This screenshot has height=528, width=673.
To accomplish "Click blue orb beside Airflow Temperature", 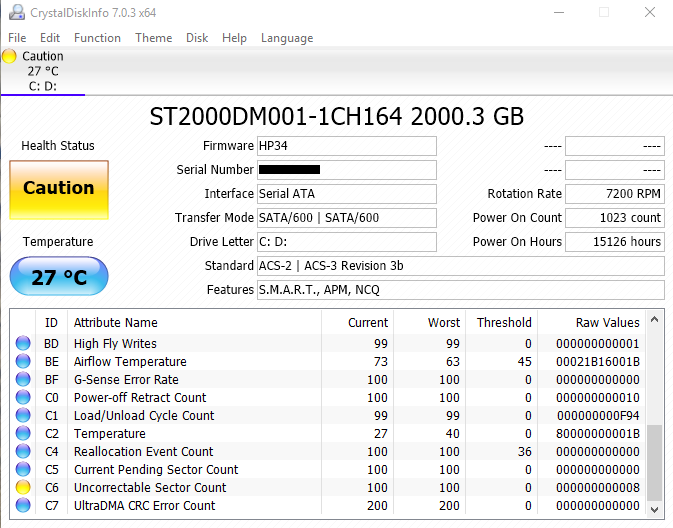I will click(x=23, y=361).
